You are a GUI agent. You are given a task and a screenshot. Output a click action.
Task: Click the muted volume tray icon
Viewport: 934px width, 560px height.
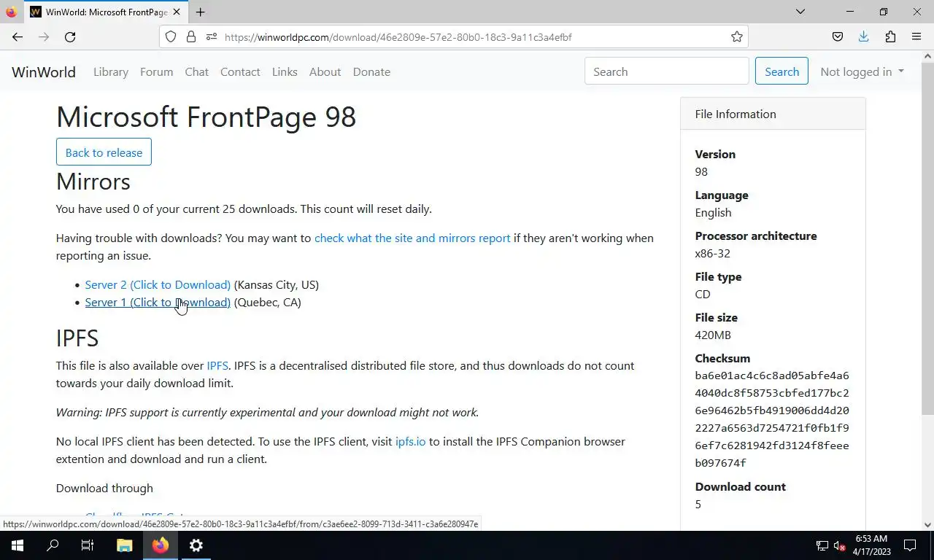839,545
